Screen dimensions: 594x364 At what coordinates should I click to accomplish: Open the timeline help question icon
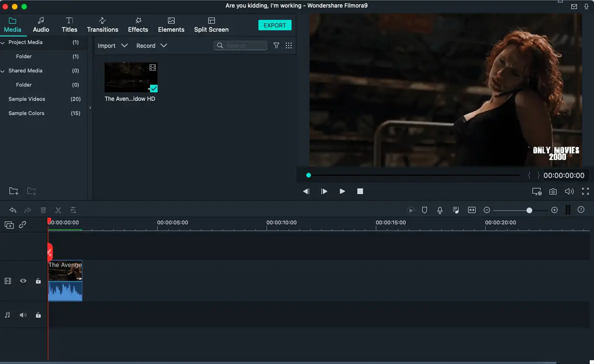(x=581, y=210)
